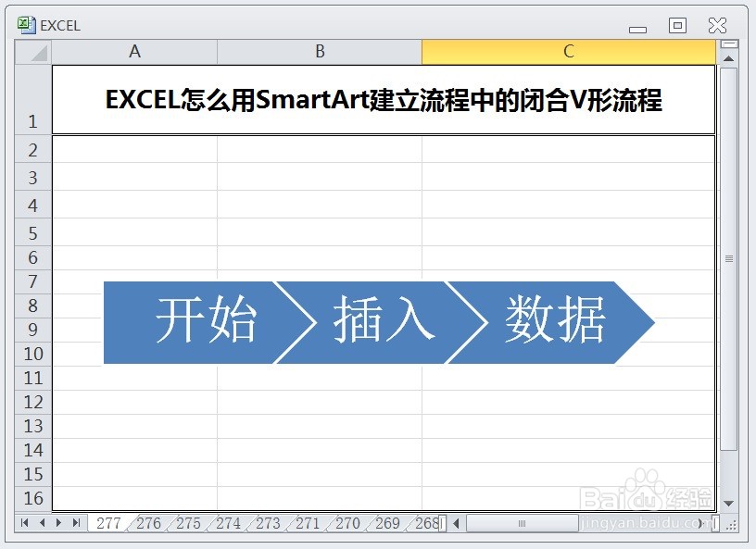Click vertical scrollbar up arrow
Image resolution: width=756 pixels, height=549 pixels.
[728, 59]
